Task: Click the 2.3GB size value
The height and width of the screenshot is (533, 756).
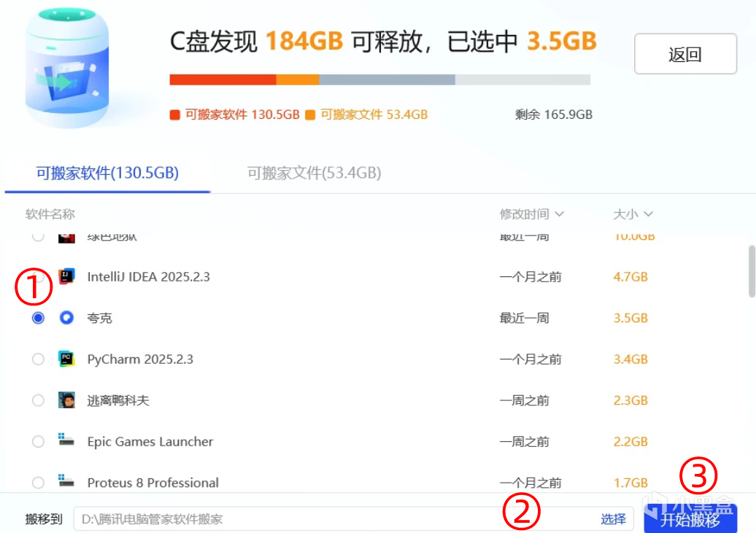Action: (630, 400)
